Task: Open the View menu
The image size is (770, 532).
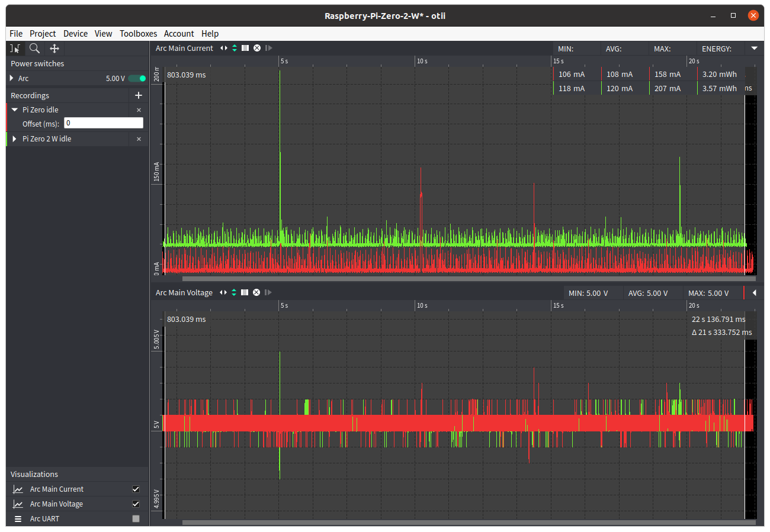Action: click(103, 34)
